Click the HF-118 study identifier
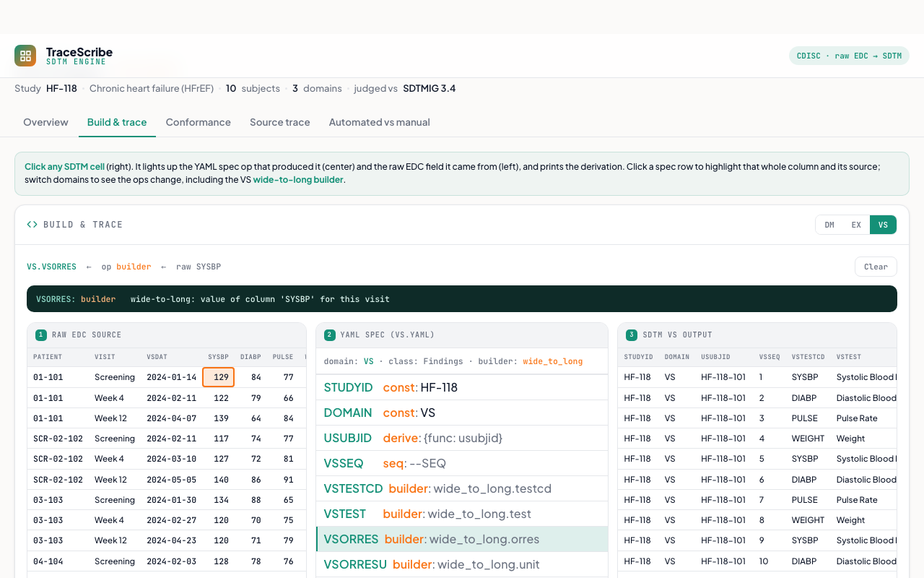Image resolution: width=924 pixels, height=578 pixels. [61, 88]
